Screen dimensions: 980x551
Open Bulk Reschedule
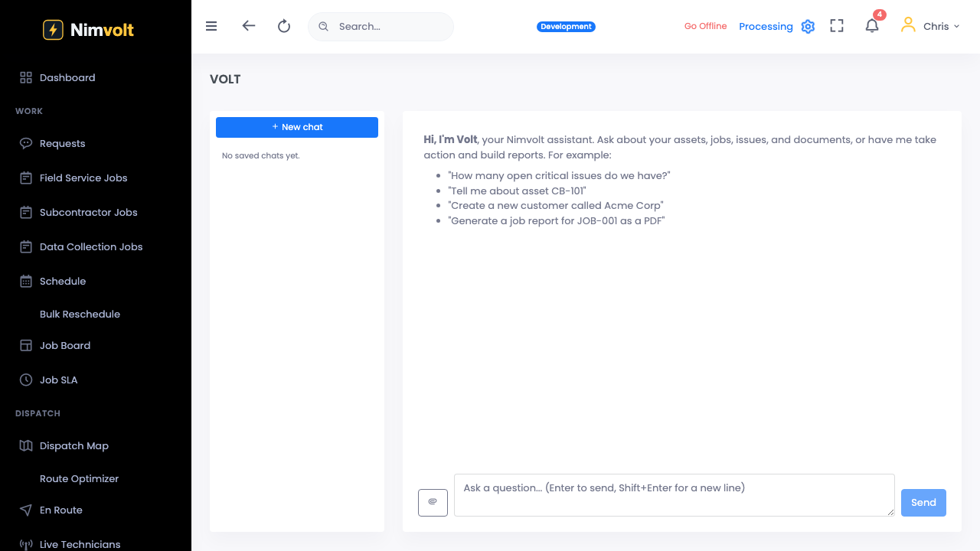[80, 314]
